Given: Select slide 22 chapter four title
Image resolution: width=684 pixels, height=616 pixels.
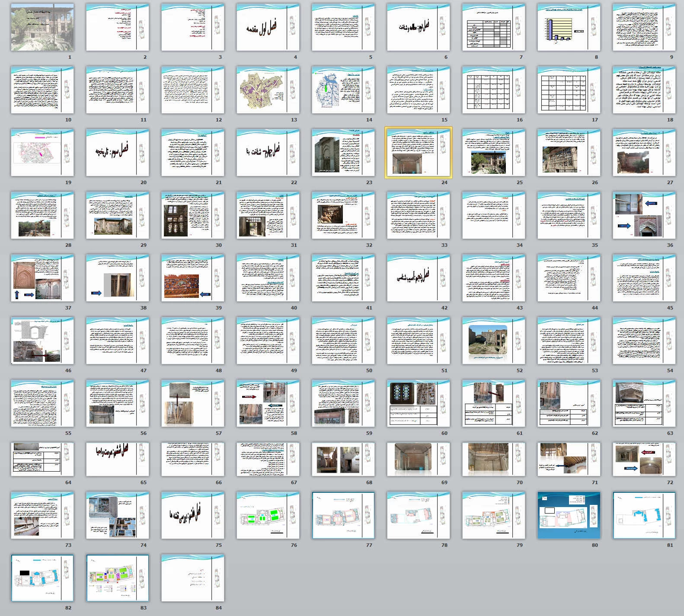Looking at the screenshot, I should click(268, 153).
